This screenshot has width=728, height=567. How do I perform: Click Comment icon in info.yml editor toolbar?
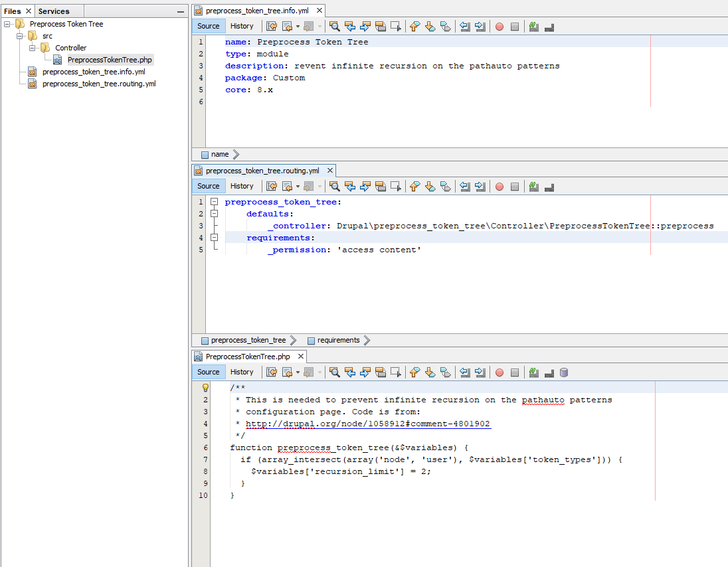533,27
